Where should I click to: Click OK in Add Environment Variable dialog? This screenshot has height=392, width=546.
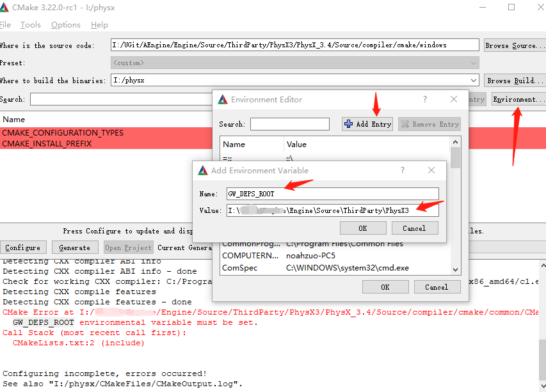tap(363, 228)
